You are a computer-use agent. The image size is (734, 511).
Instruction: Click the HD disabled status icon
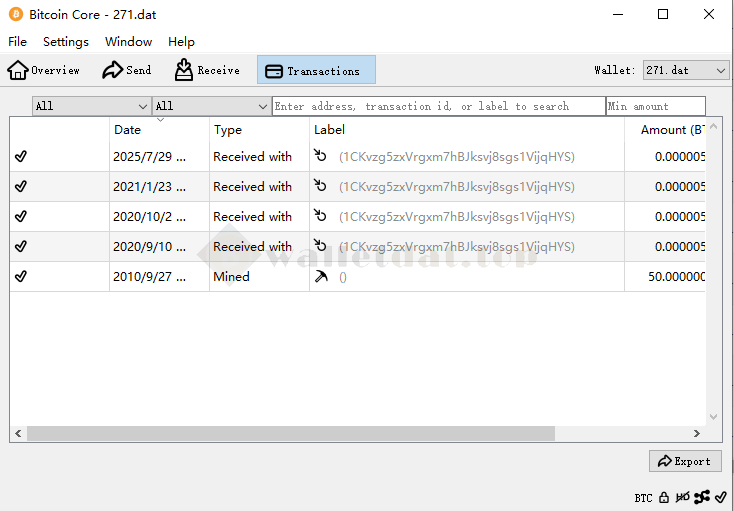pos(683,497)
